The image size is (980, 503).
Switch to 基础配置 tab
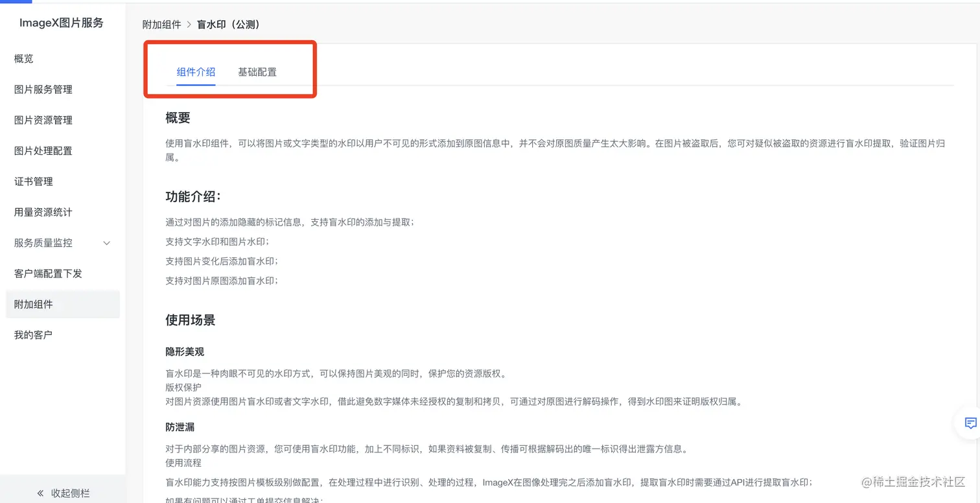[257, 72]
